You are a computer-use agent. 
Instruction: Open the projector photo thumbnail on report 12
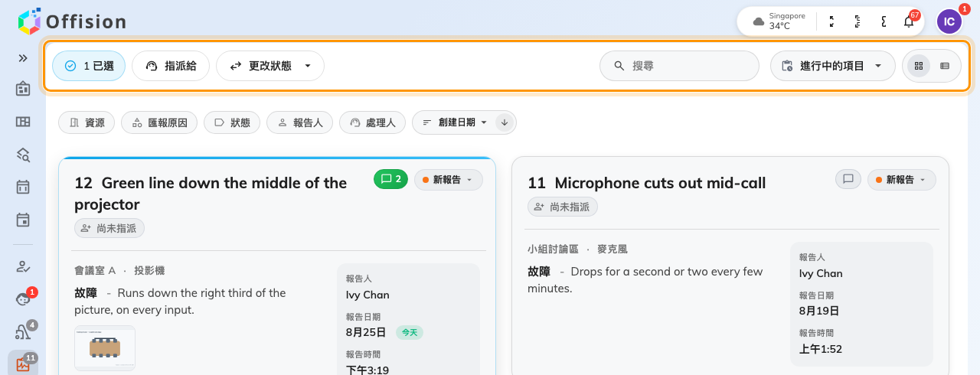click(105, 348)
